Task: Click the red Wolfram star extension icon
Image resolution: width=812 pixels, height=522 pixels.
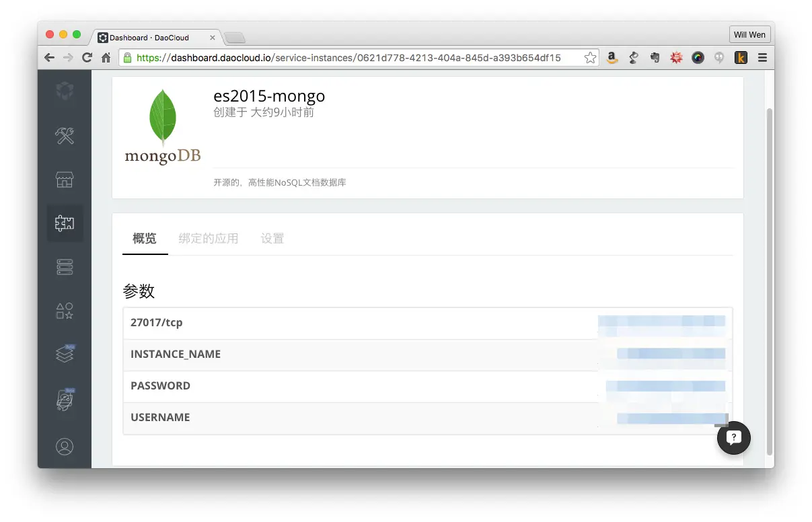Action: [677, 58]
